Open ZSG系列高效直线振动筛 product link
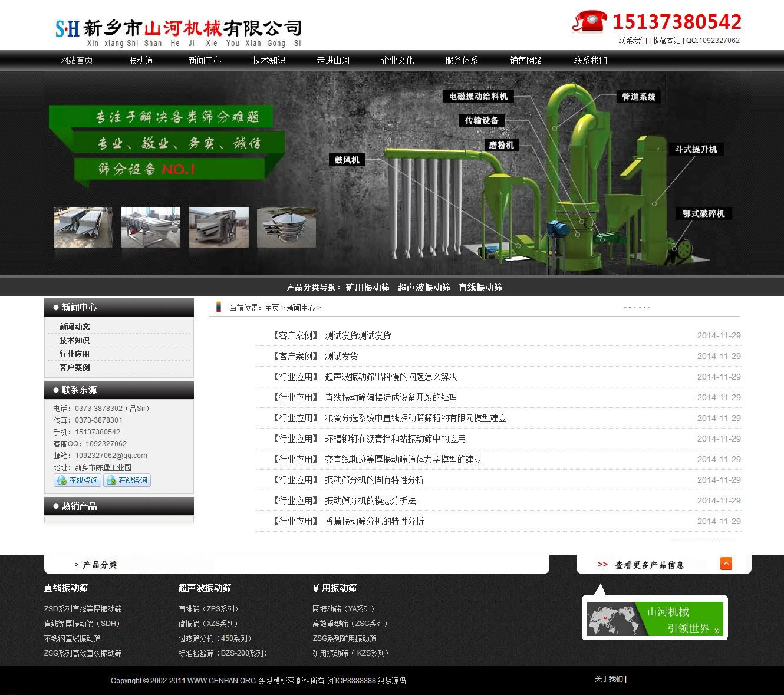The width and height of the screenshot is (784, 695). tap(83, 653)
